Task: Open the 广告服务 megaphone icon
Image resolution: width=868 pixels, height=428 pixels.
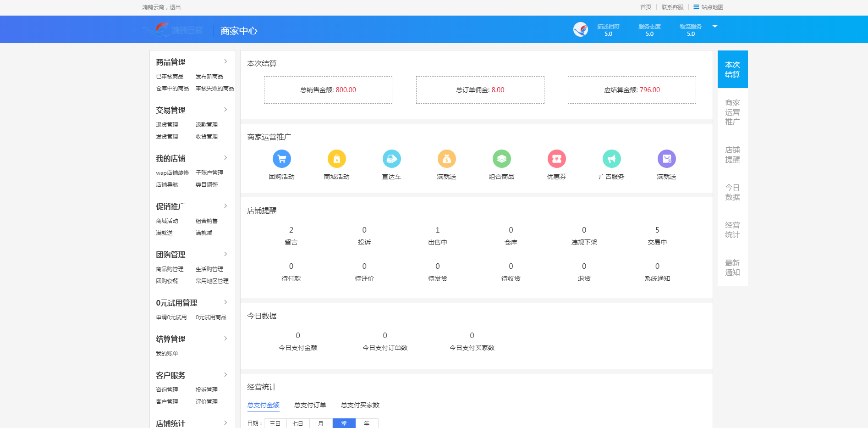Action: [611, 158]
